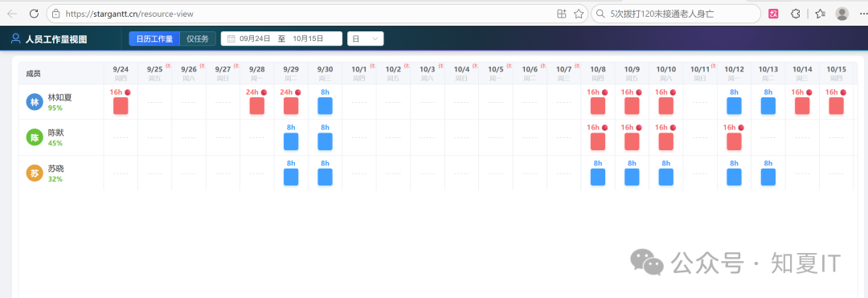Open the favorites list icon
Image resolution: width=868 pixels, height=298 pixels.
(x=821, y=14)
